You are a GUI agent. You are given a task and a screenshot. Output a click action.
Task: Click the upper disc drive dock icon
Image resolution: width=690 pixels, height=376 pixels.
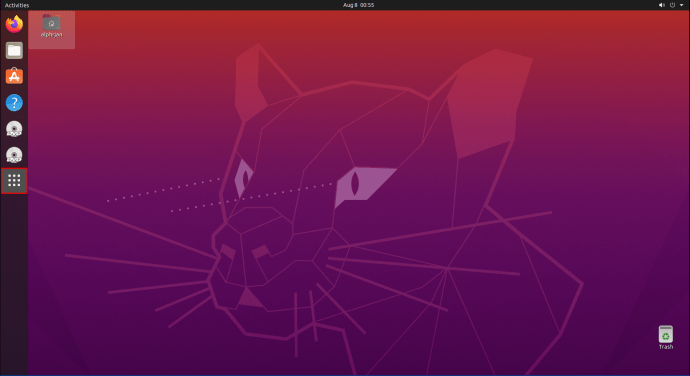tap(14, 129)
